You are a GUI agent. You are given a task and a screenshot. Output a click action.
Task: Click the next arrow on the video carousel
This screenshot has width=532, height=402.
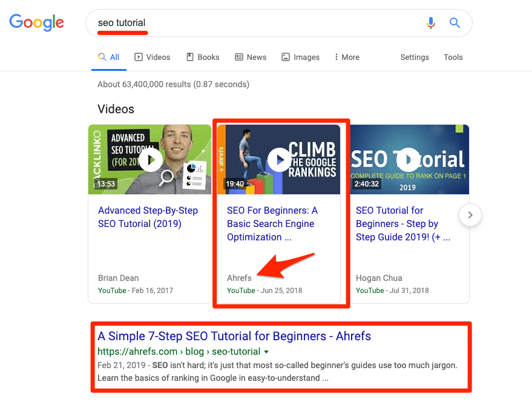click(x=470, y=215)
